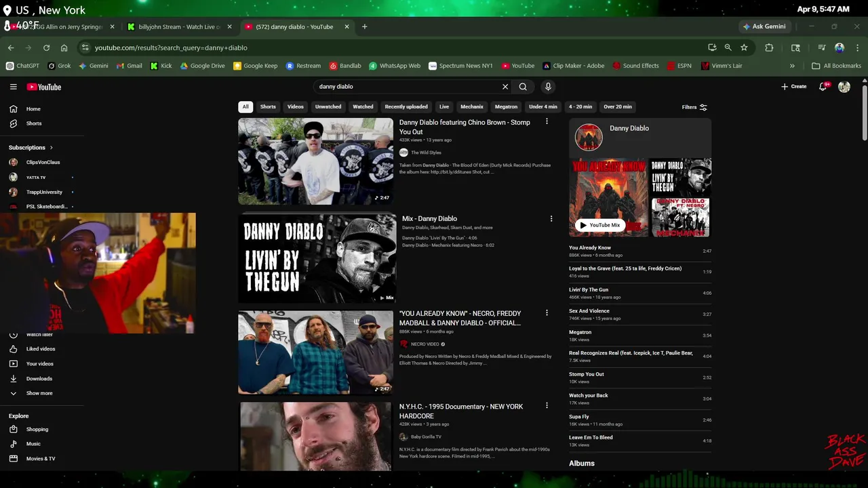868x488 pixels.
Task: Click the search magnifier button
Action: coord(523,87)
